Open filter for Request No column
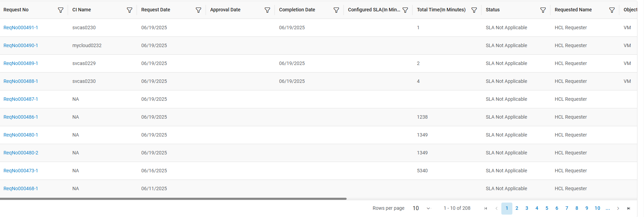This screenshot has width=644, height=217. 61,10
